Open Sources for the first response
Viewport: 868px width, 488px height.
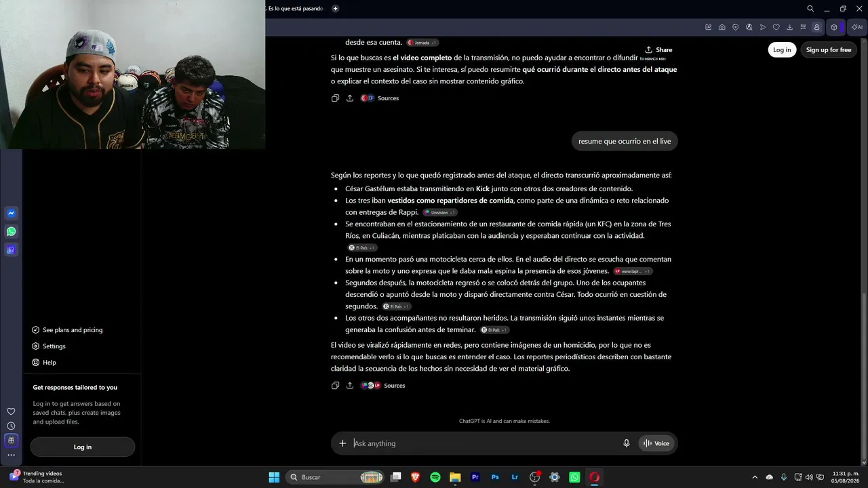(380, 98)
